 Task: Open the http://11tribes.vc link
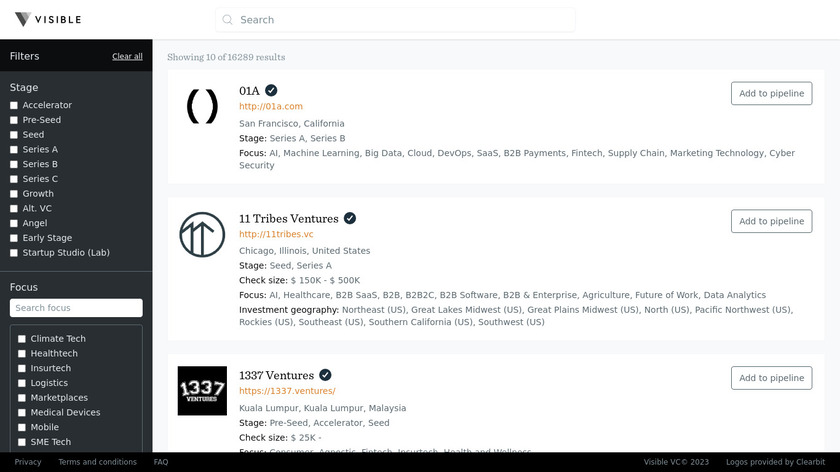pyautogui.click(x=276, y=234)
